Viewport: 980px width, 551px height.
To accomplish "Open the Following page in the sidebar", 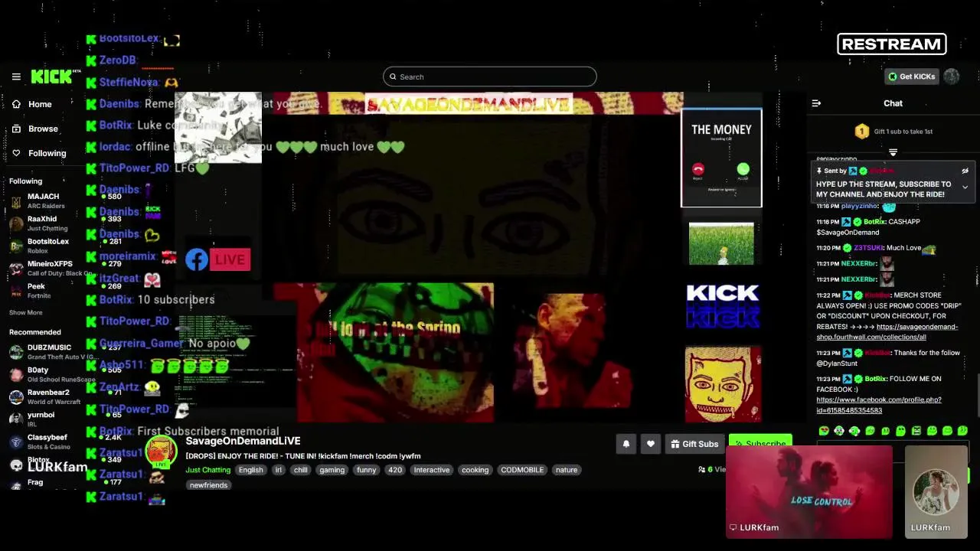I will coord(47,153).
